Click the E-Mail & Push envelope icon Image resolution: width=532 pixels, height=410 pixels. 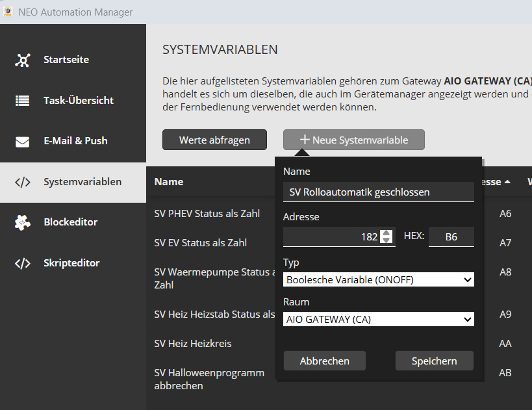click(x=23, y=141)
